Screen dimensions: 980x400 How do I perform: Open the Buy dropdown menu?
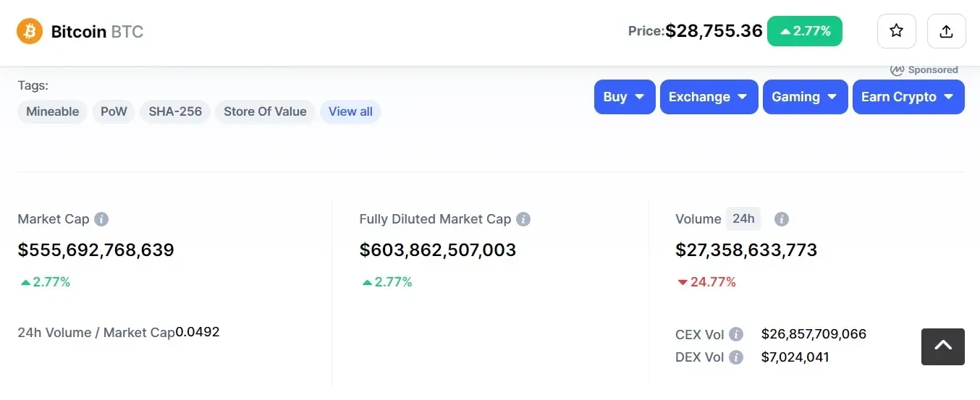click(x=624, y=97)
